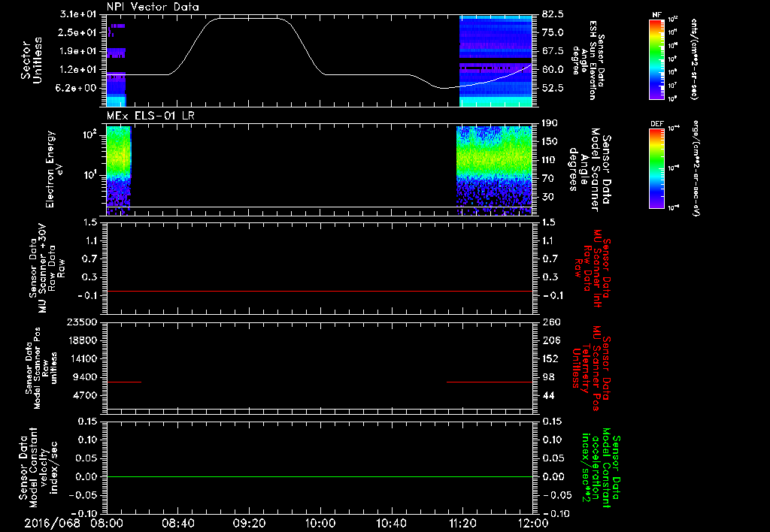770x532 pixels.
Task: Click the 'Electron Energy eV' axis title
Action: coord(55,169)
